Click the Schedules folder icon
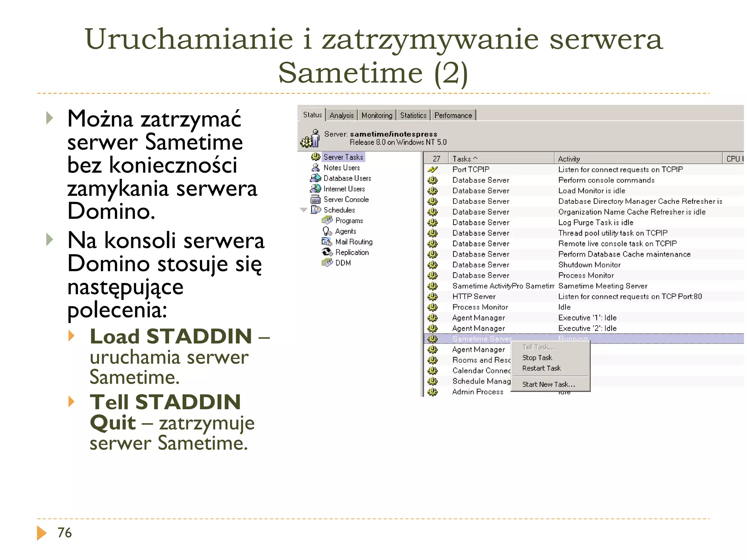The width and height of the screenshot is (747, 560). coord(316,210)
